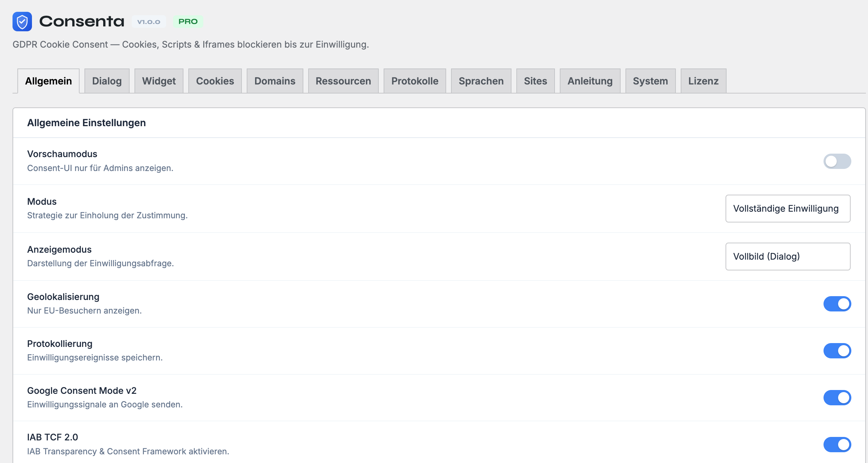Viewport: 868px width, 463px height.
Task: Click the PRO badge
Action: [188, 21]
